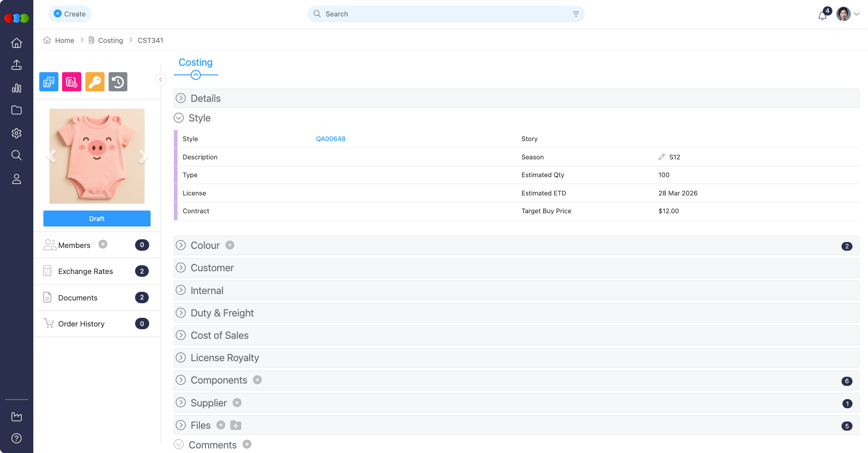Click the pink costing document icon
This screenshot has width=868, height=453.
click(x=72, y=82)
